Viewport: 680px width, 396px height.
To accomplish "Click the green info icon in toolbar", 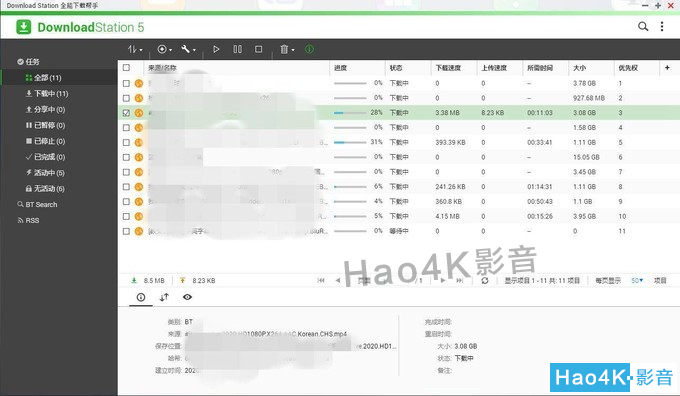I will 309,49.
